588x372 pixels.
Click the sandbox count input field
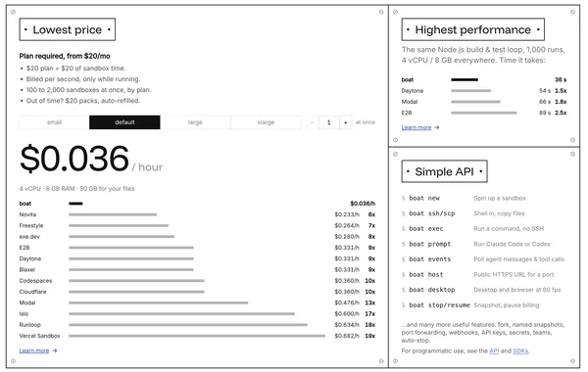pos(329,122)
